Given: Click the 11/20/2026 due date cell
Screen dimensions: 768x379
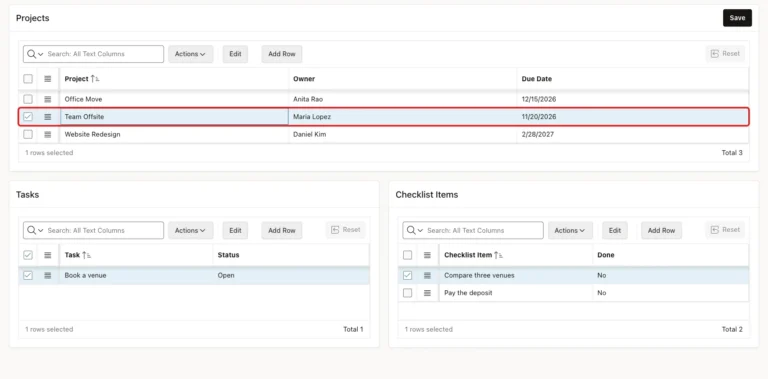Looking at the screenshot, I should [x=632, y=117].
